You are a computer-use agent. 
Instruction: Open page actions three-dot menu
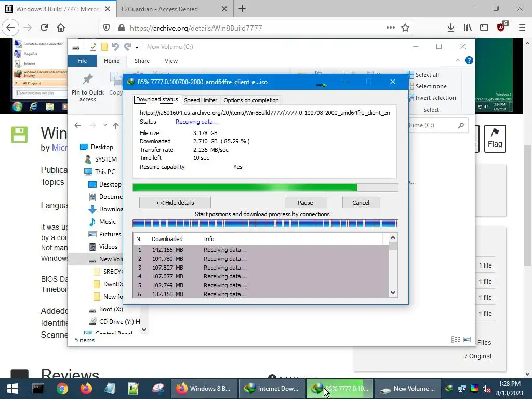pos(391,28)
